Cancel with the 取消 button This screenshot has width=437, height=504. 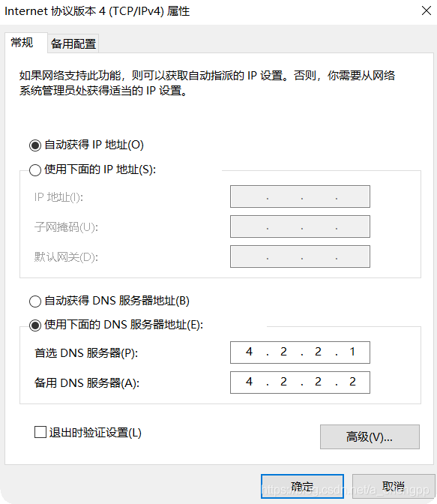394,486
